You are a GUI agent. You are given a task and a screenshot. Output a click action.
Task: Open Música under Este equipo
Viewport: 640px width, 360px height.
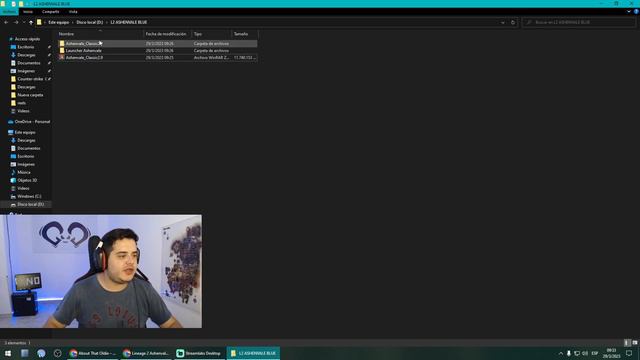pyautogui.click(x=23, y=172)
